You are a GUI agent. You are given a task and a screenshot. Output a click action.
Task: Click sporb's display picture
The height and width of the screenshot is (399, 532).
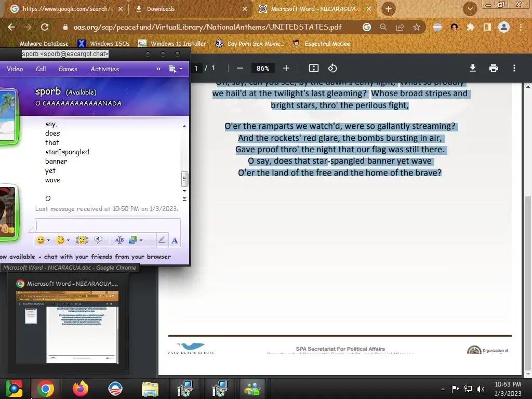pos(8,116)
